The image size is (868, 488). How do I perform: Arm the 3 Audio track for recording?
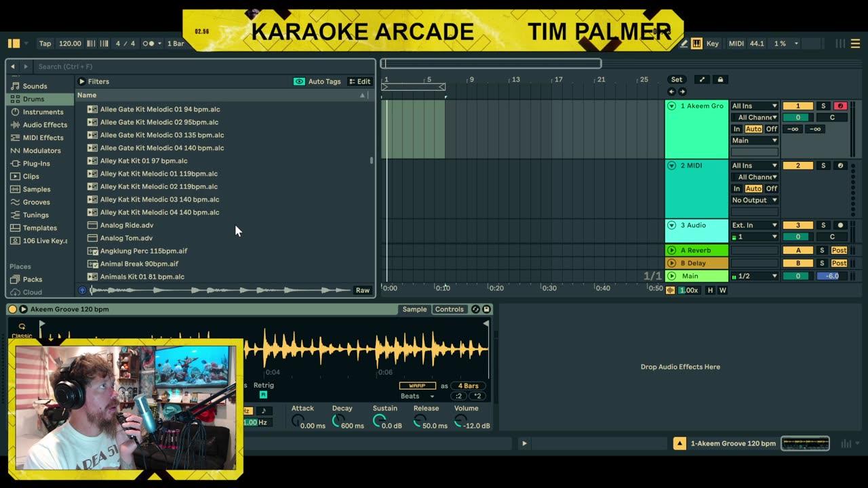(841, 225)
